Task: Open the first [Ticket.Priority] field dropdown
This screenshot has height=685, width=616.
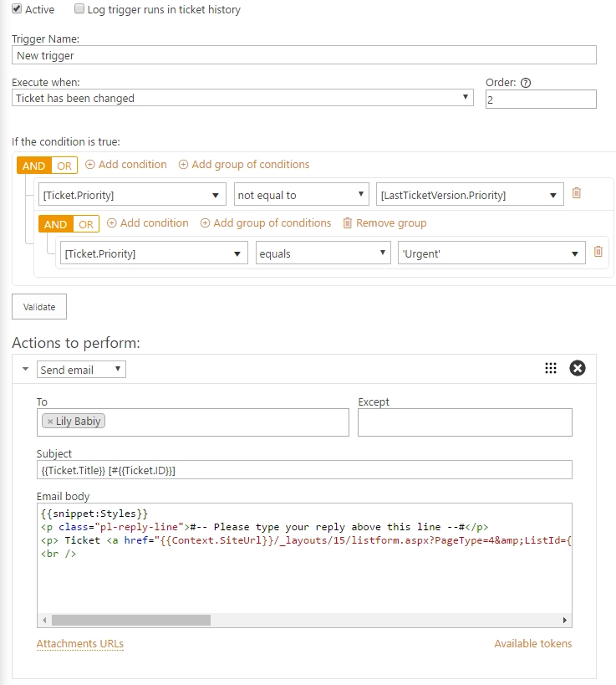Action: click(132, 194)
